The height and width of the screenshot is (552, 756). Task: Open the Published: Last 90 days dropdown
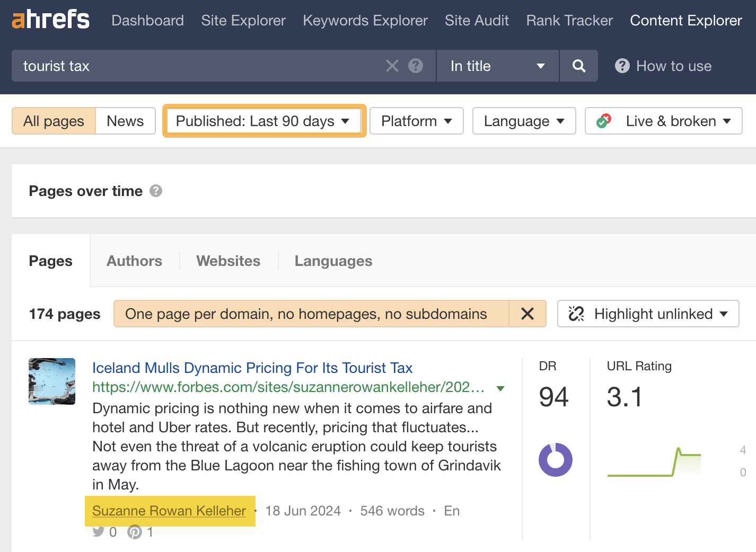pos(263,121)
